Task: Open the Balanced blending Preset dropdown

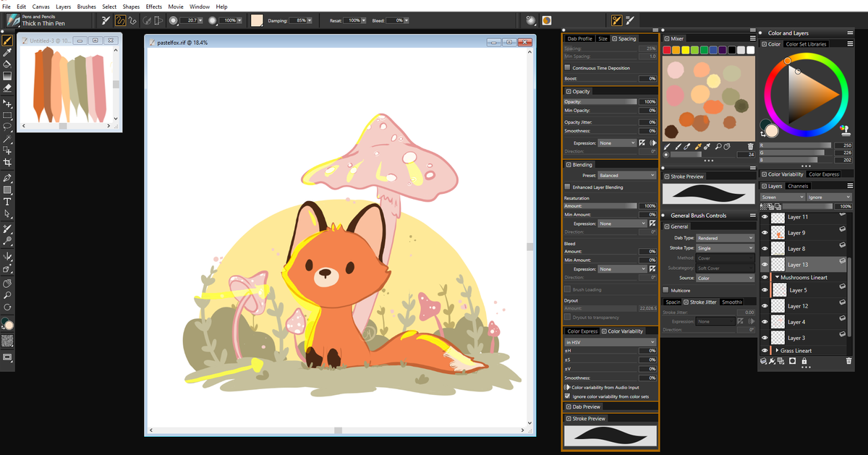Action: click(626, 174)
